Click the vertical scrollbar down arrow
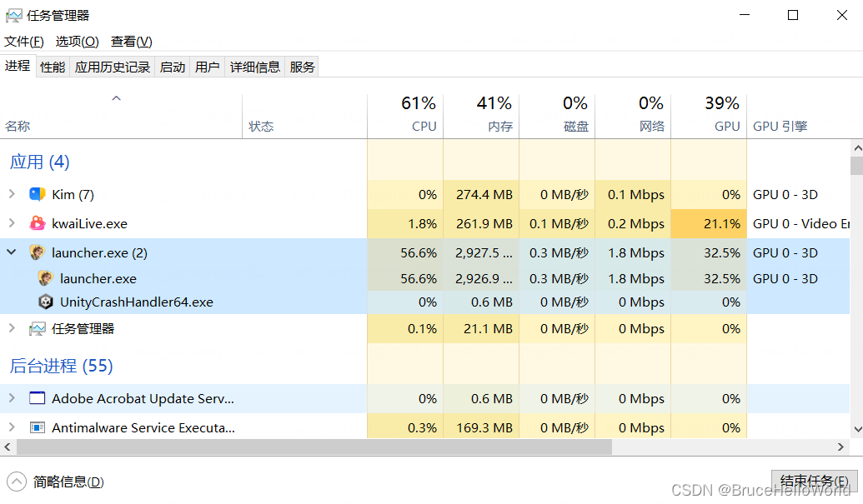863x504 pixels. pyautogui.click(x=857, y=429)
